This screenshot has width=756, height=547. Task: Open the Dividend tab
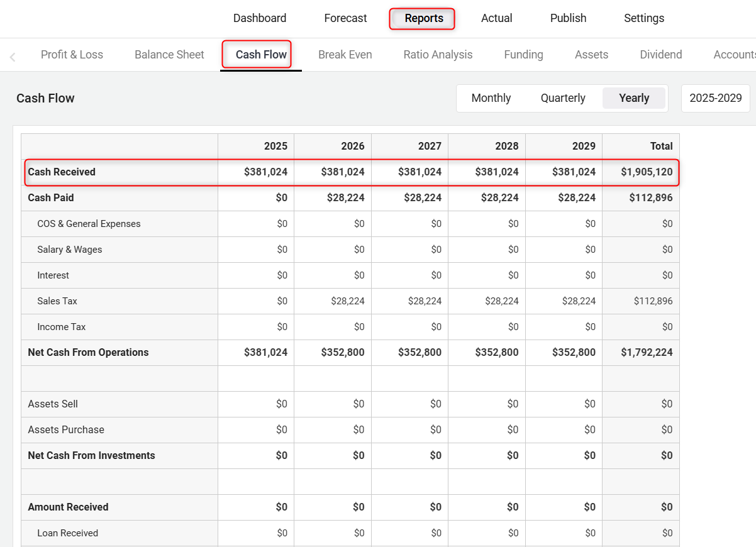[x=660, y=55]
